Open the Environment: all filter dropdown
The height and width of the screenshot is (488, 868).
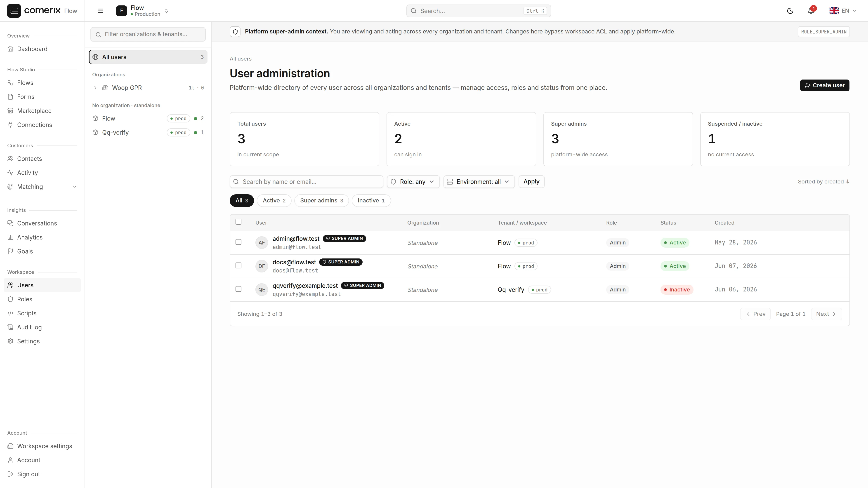(479, 182)
